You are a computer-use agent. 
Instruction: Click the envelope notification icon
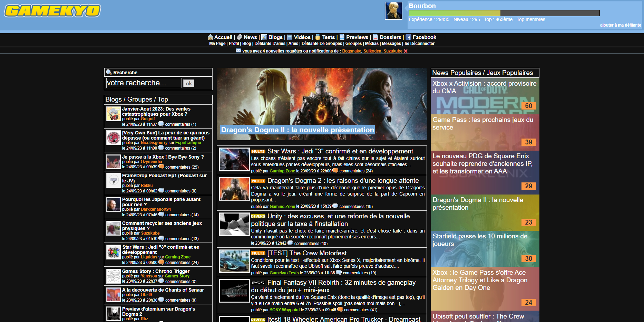[238, 50]
